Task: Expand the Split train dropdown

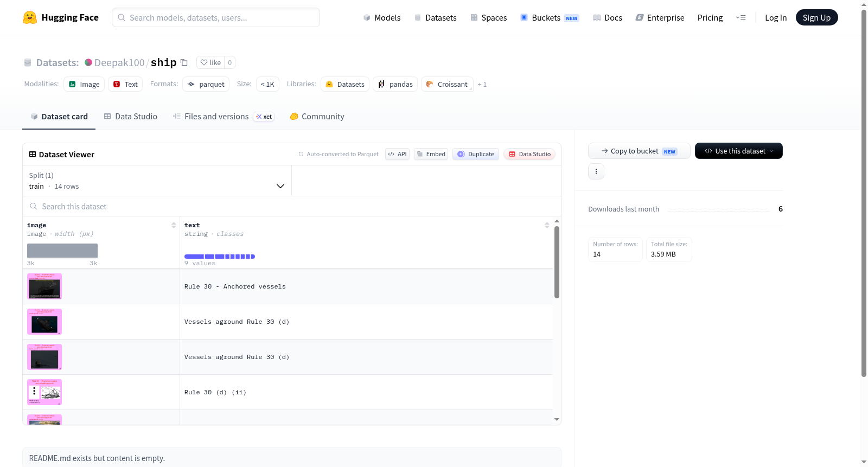Action: pos(157,181)
